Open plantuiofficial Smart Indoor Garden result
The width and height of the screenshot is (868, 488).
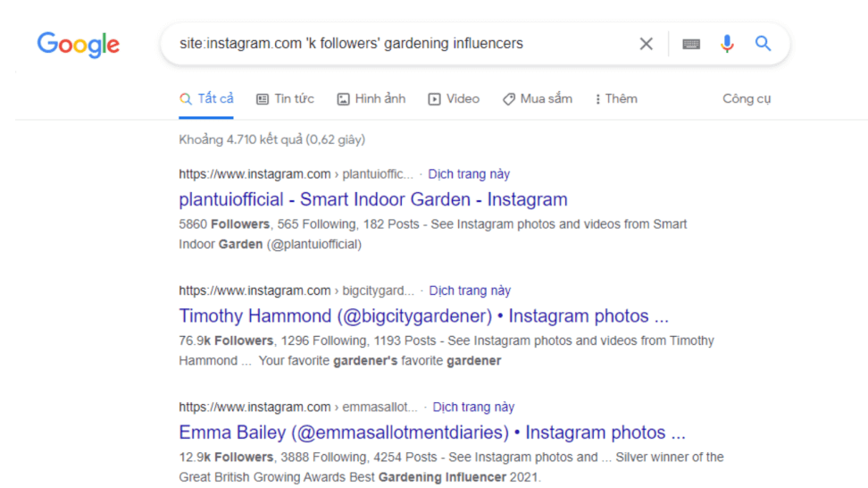[373, 199]
